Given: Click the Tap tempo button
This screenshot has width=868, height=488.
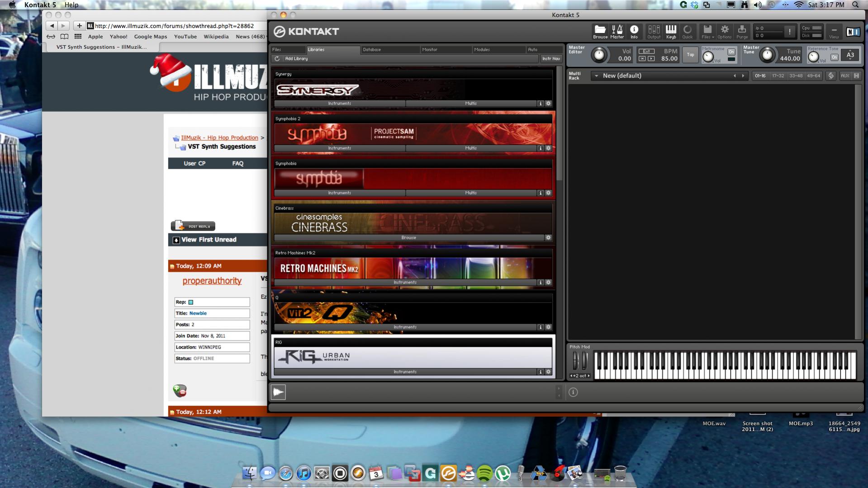Looking at the screenshot, I should coord(690,55).
